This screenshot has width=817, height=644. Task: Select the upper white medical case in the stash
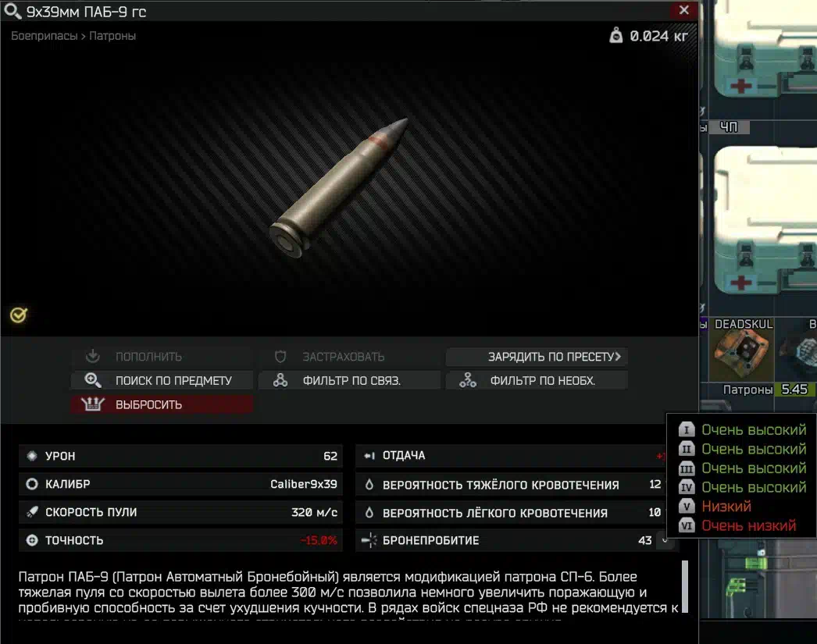click(x=765, y=49)
